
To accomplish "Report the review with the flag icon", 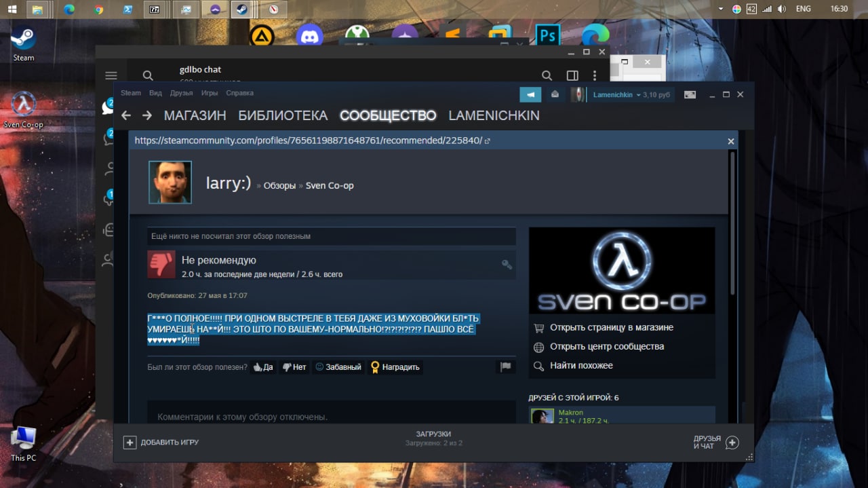I will click(x=505, y=367).
